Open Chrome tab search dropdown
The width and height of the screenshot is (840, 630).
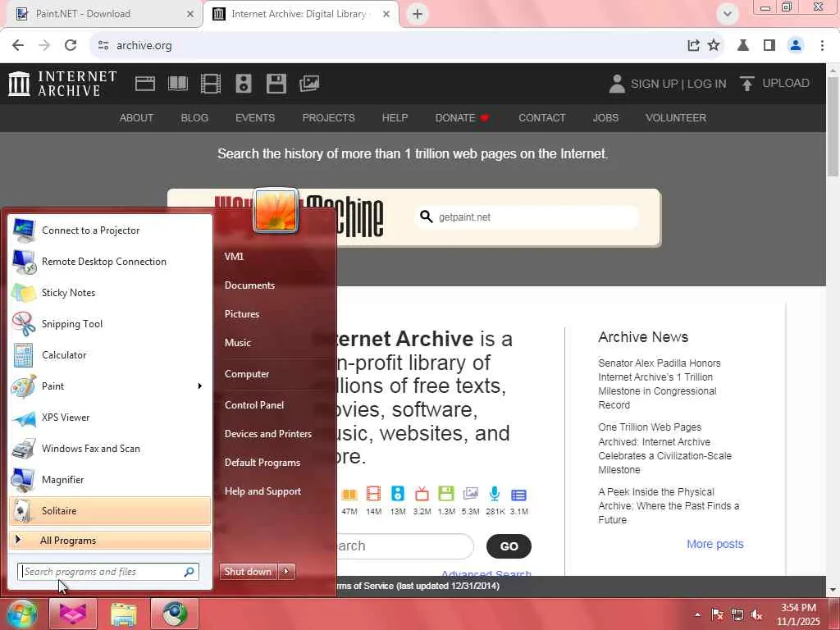point(728,14)
